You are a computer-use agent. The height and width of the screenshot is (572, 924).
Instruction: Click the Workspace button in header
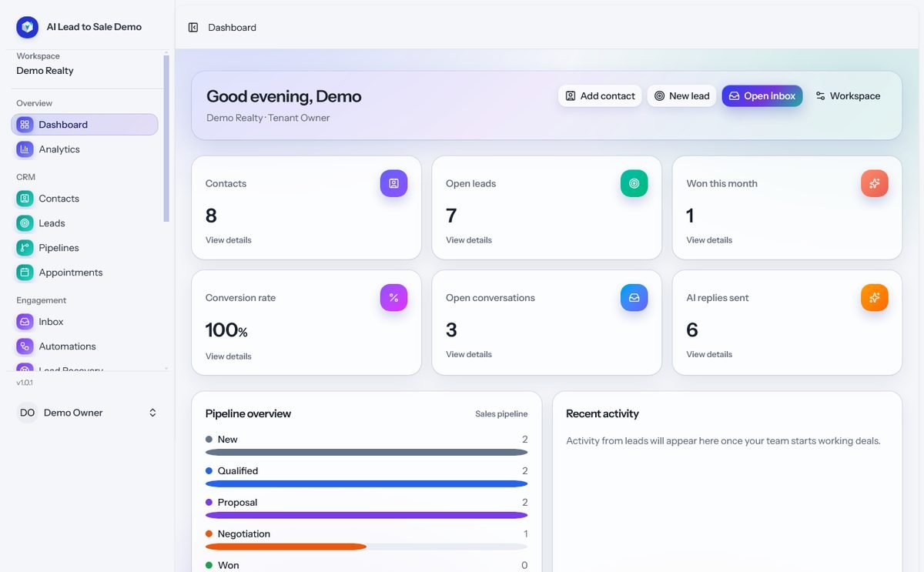click(848, 96)
